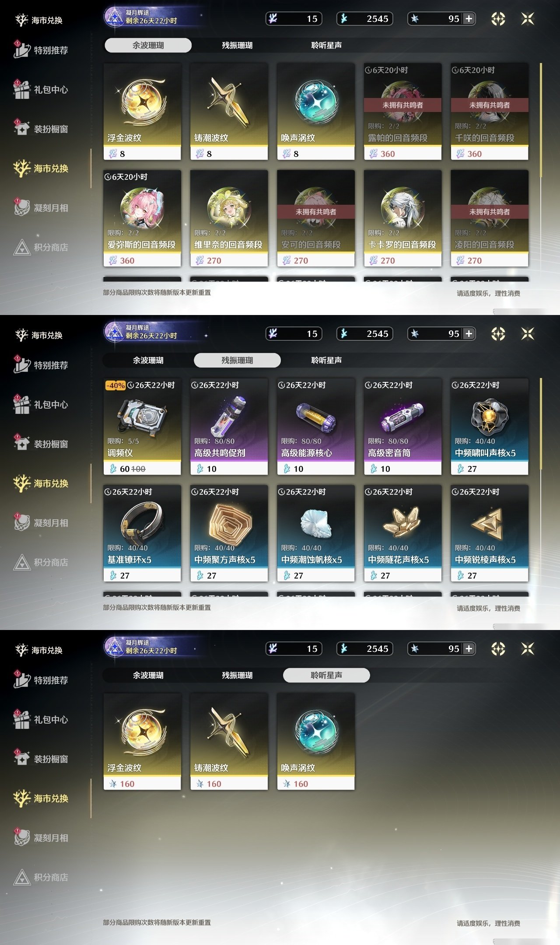Choose the 中频啸叫声核x5 item

[490, 427]
